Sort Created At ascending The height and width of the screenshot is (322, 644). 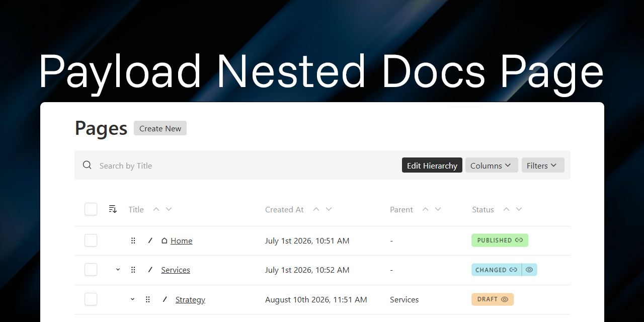point(316,209)
